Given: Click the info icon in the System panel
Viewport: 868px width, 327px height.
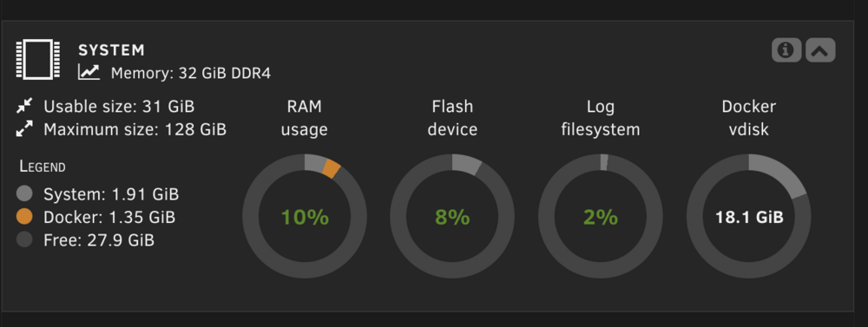Looking at the screenshot, I should (786, 50).
